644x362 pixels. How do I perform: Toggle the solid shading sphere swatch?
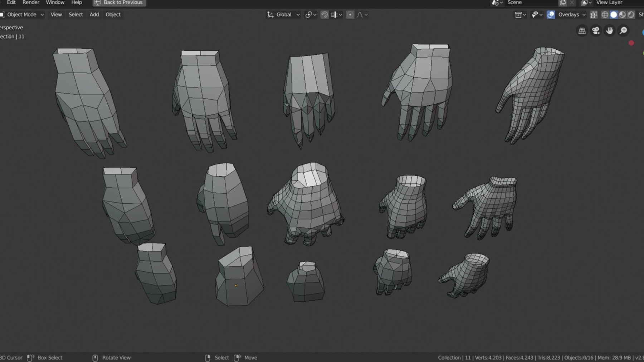613,15
